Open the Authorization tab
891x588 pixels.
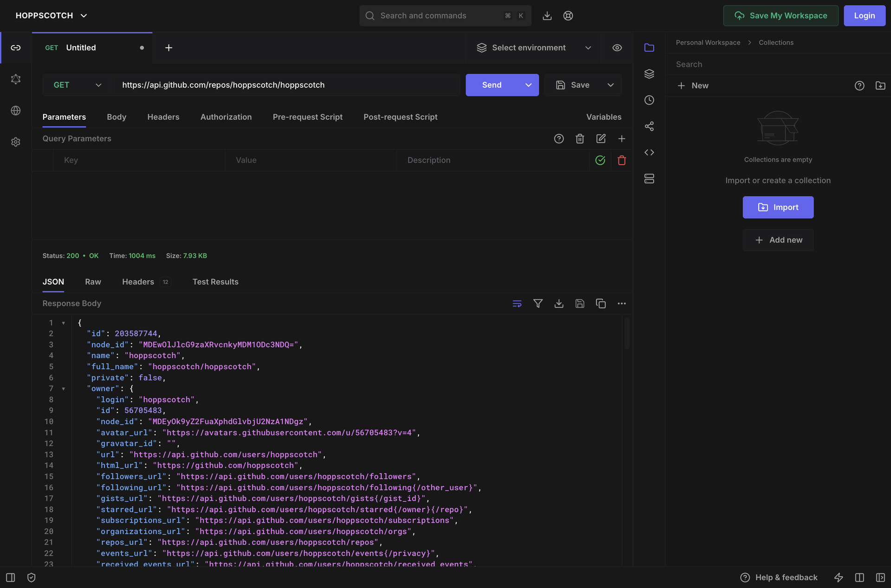(x=226, y=117)
